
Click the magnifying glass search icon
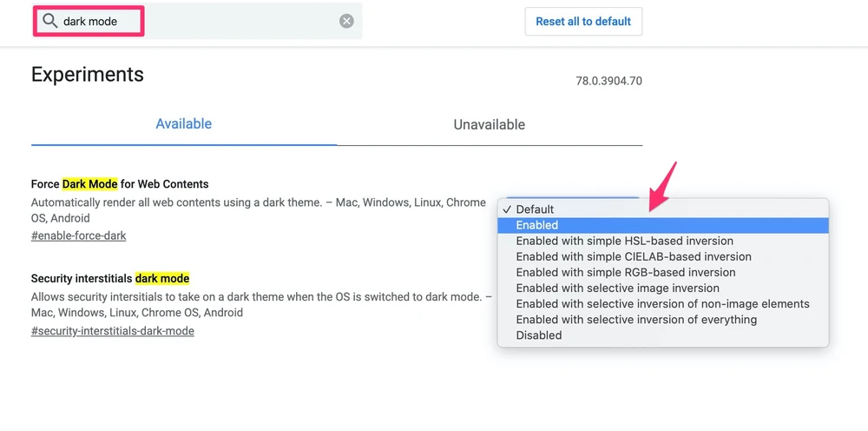49,21
